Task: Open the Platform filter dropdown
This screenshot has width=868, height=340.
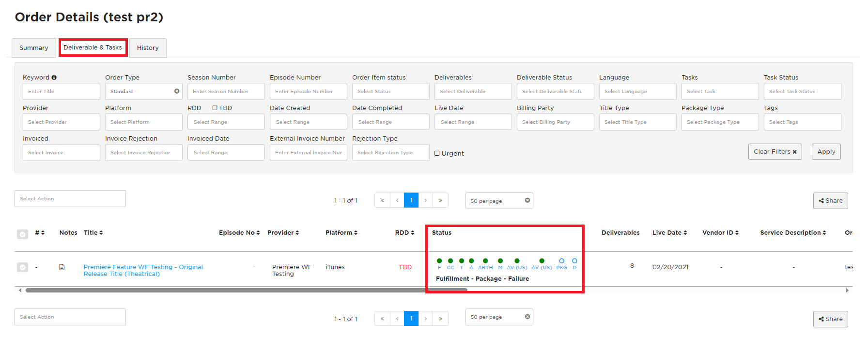Action: point(143,122)
